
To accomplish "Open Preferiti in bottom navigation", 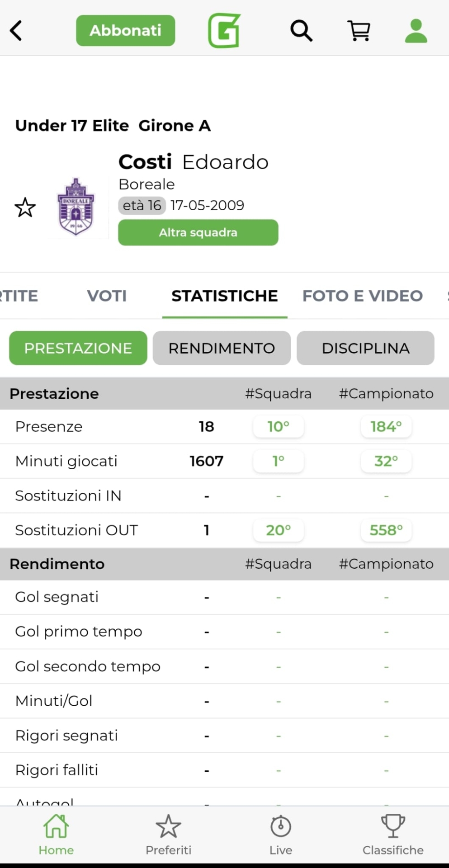I will tap(168, 835).
